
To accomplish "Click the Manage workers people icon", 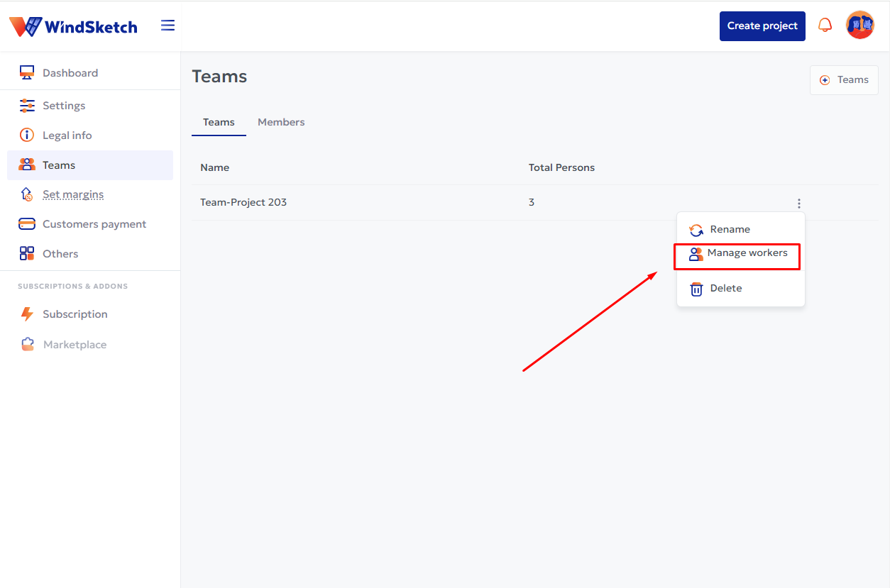I will point(696,254).
